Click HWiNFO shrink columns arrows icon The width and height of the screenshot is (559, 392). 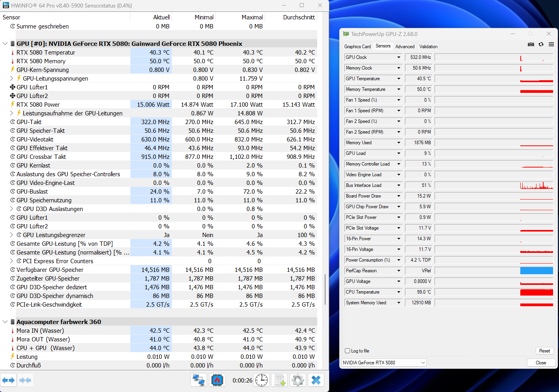tap(25, 381)
